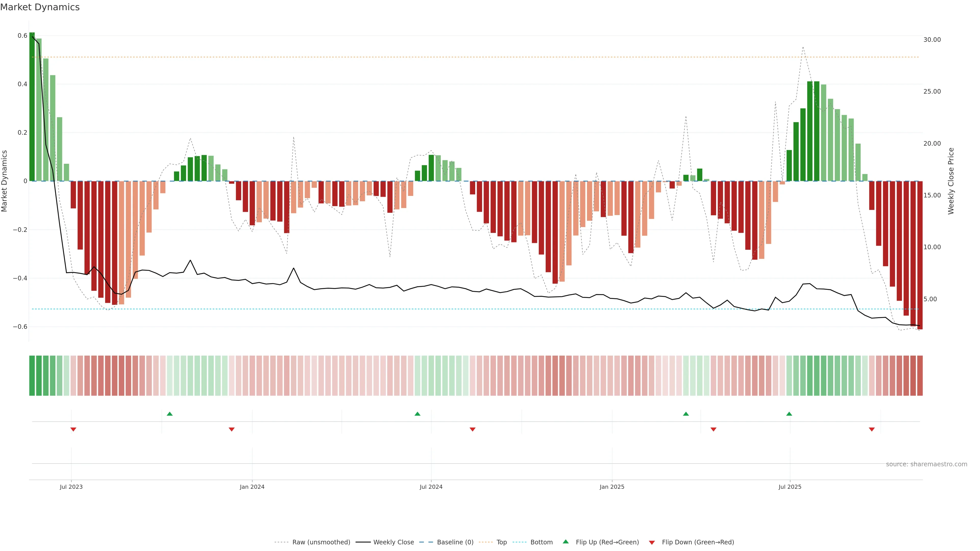This screenshot has height=551, width=980.
Task: Click the first green flip-up triangle marker
Action: 170,414
